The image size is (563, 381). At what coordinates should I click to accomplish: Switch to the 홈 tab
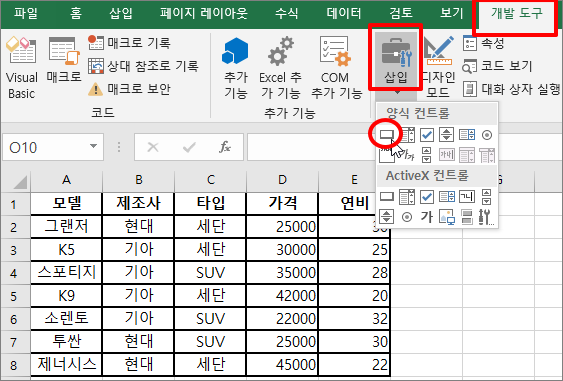[76, 14]
